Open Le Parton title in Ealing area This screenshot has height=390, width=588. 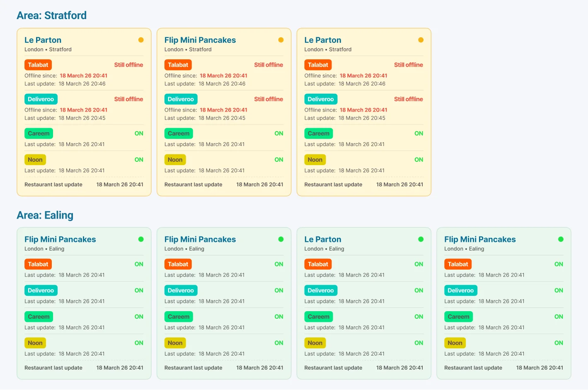point(322,239)
